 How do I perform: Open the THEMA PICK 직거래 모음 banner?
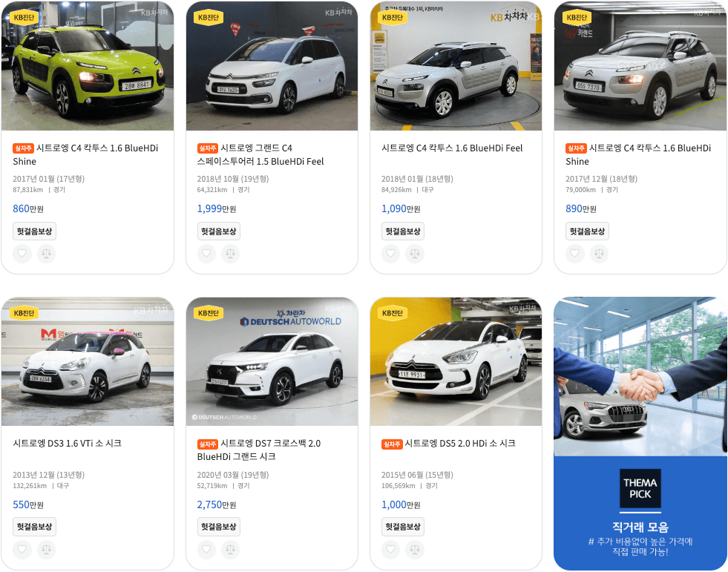[x=640, y=434]
